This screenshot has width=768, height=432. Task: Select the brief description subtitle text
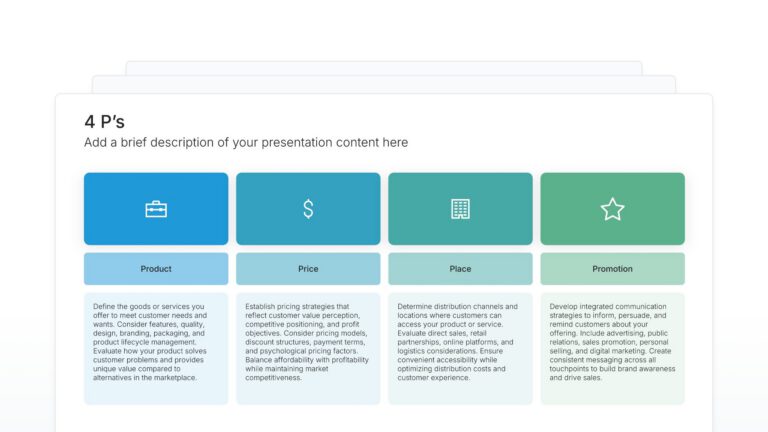(246, 142)
